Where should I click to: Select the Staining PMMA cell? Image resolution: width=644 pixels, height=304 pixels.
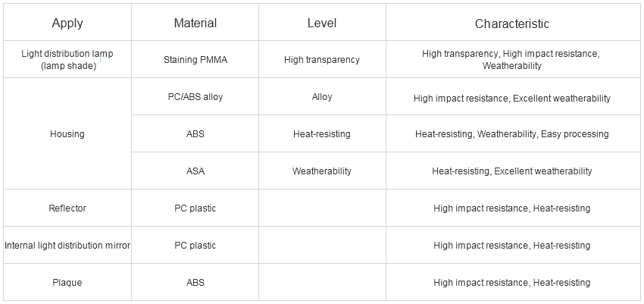pos(195,60)
